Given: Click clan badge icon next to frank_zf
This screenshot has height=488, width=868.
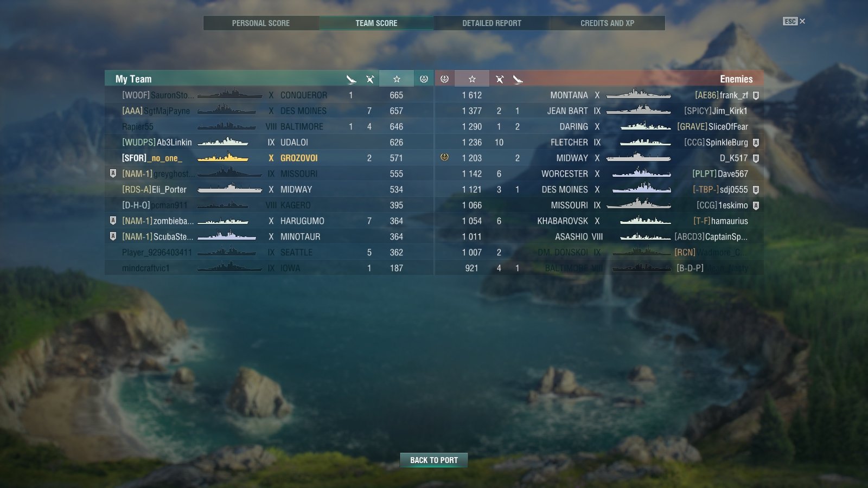Looking at the screenshot, I should pyautogui.click(x=756, y=95).
